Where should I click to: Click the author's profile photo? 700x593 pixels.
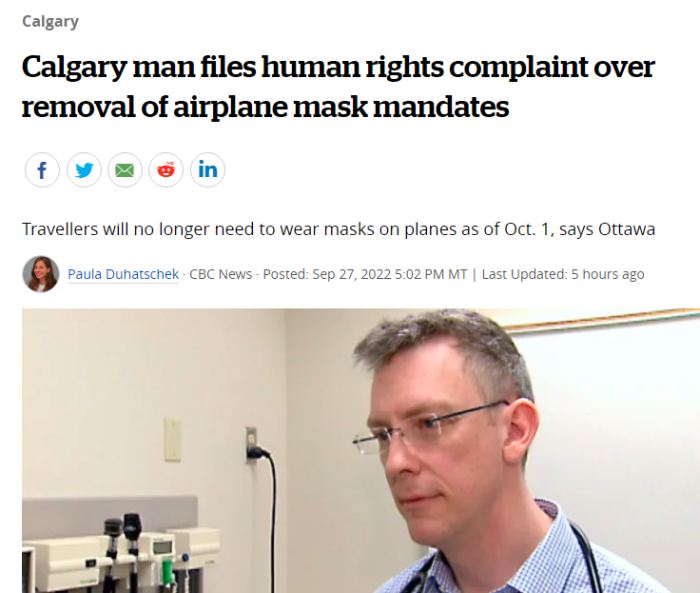pyautogui.click(x=41, y=274)
